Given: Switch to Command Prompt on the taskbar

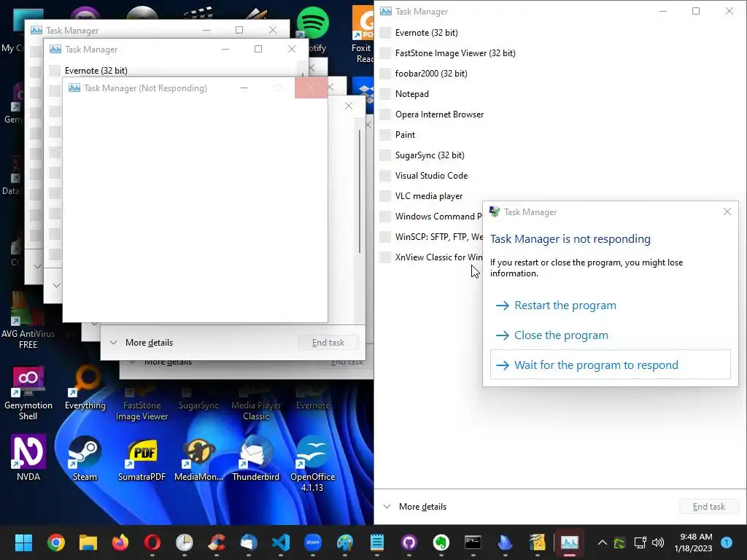Looking at the screenshot, I should [473, 542].
